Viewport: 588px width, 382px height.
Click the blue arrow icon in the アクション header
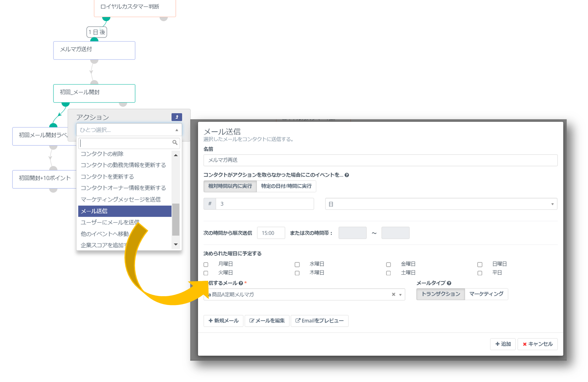point(176,117)
